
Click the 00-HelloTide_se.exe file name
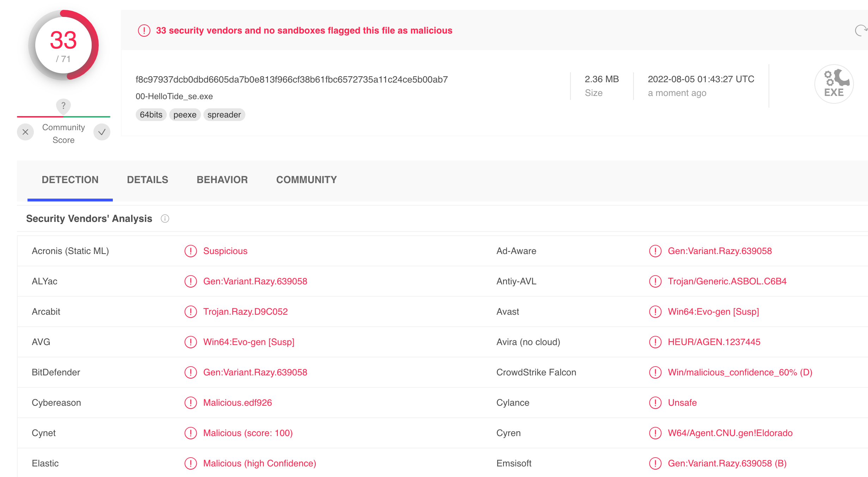point(174,97)
